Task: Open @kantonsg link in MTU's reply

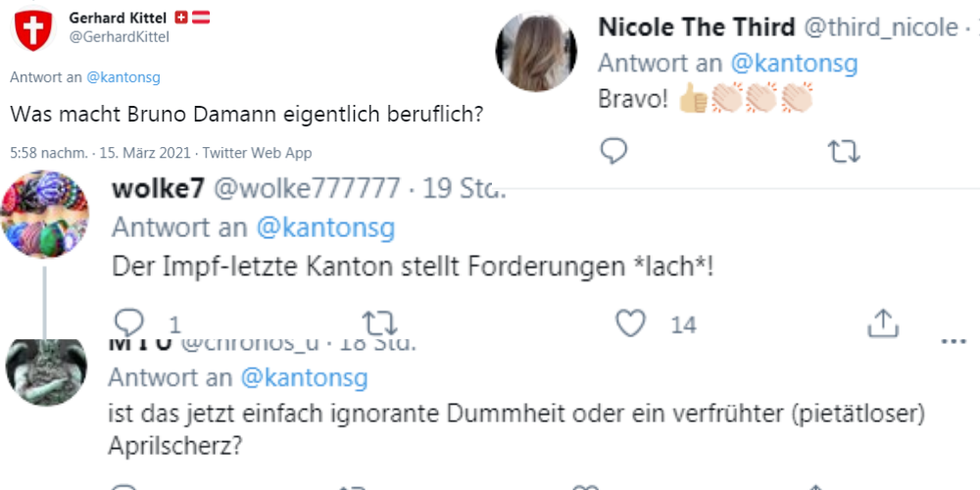Action: point(304,377)
